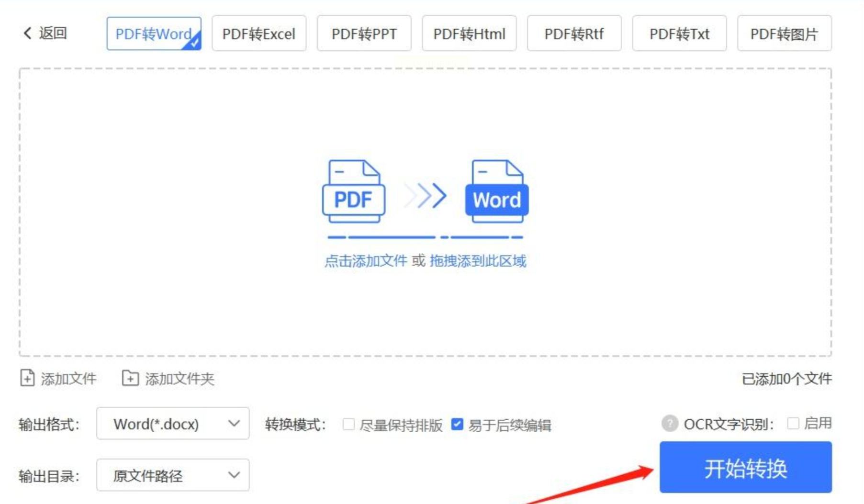Click the 添加文件夹 folder icon
The width and height of the screenshot is (864, 504).
[130, 378]
